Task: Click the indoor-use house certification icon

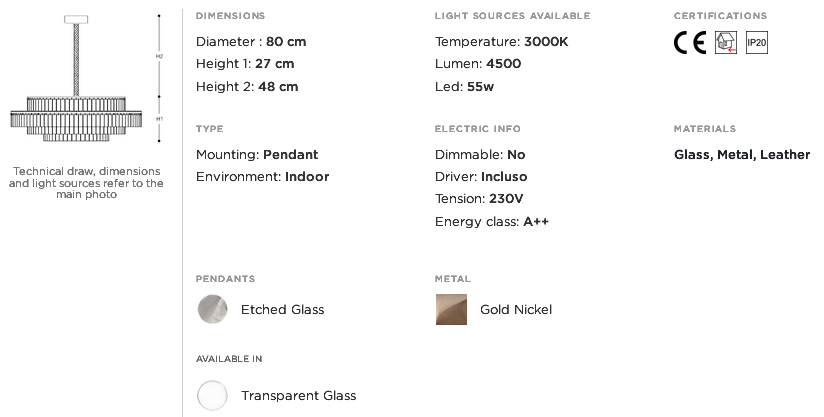Action: (726, 43)
